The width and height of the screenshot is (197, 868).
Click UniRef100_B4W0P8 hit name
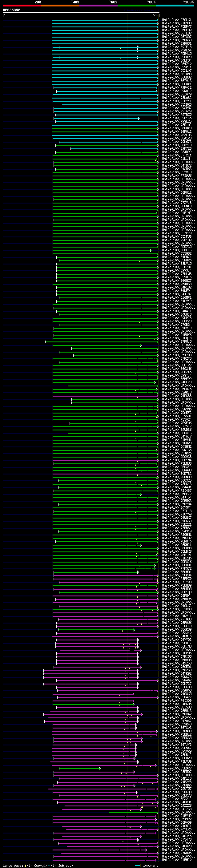(x=176, y=846)
